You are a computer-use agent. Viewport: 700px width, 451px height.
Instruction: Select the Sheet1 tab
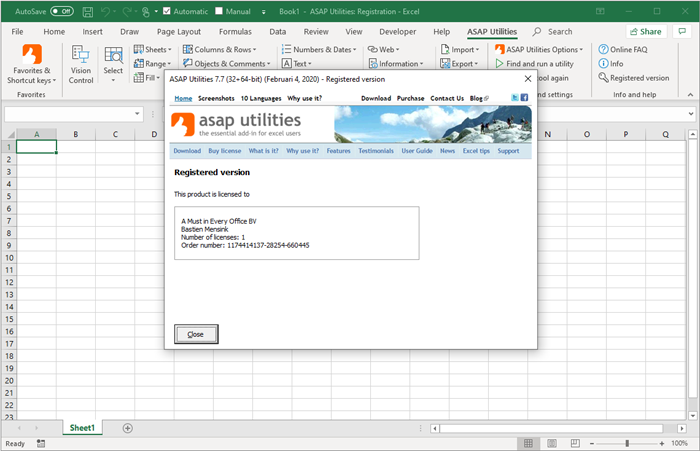[x=82, y=428]
